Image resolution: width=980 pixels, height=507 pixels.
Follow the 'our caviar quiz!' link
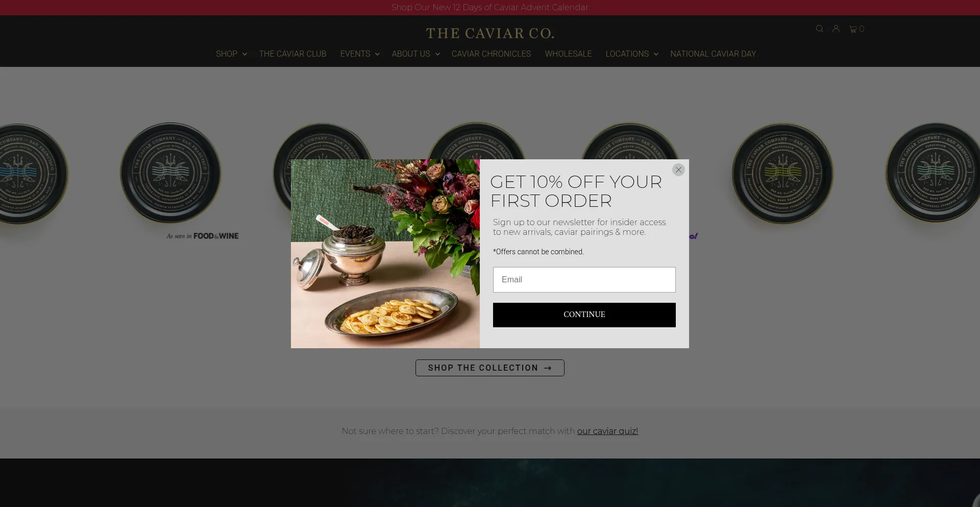(x=607, y=431)
